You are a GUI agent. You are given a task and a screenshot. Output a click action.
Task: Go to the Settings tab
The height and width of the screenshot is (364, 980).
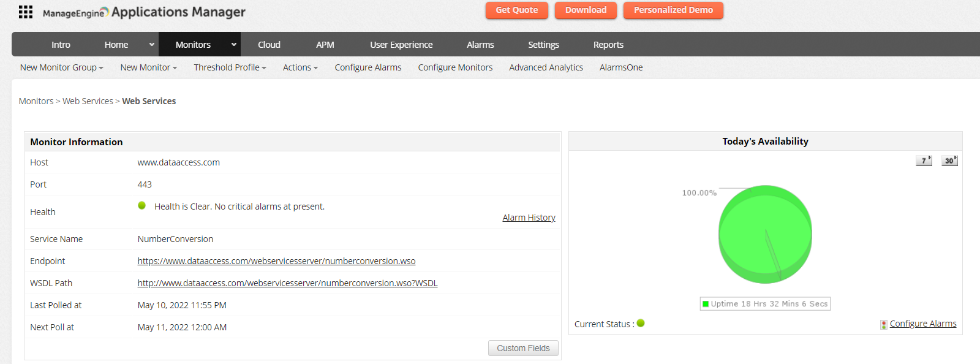[x=543, y=45]
